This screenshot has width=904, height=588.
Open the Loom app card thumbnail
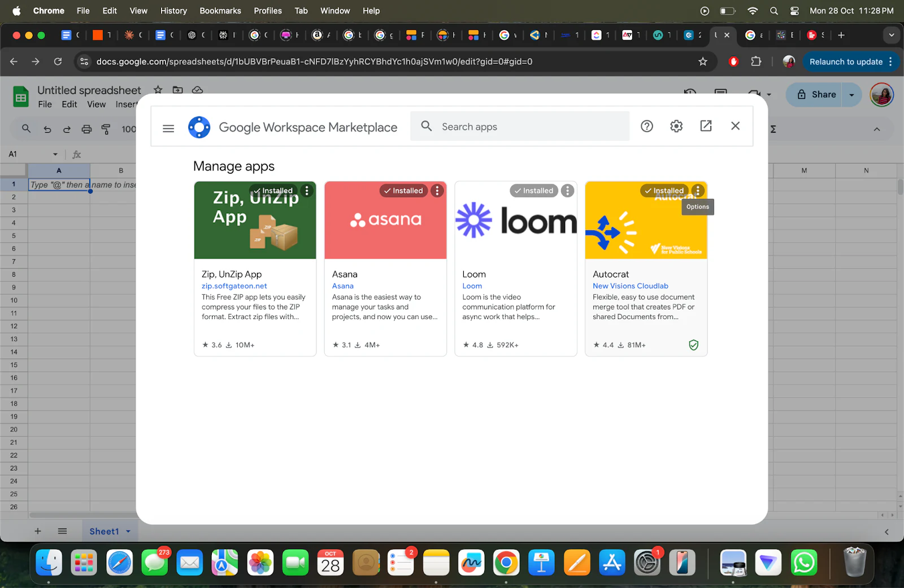point(516,220)
